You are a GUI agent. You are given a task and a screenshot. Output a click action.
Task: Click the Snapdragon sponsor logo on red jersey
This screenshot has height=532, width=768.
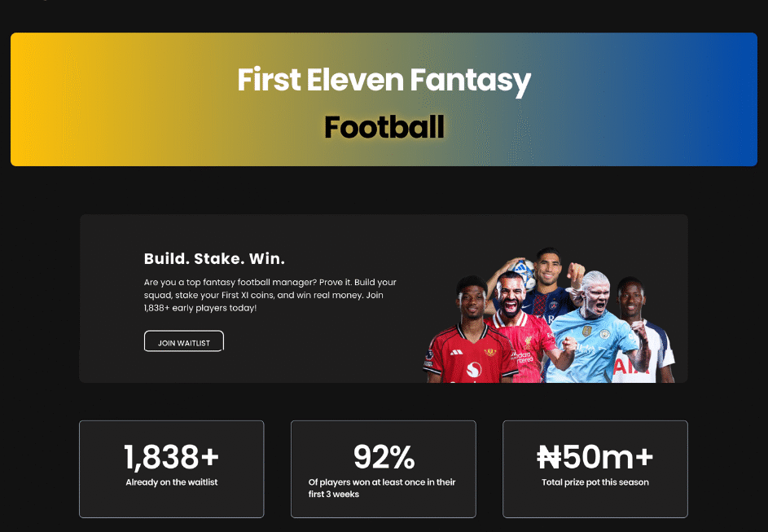point(473,369)
